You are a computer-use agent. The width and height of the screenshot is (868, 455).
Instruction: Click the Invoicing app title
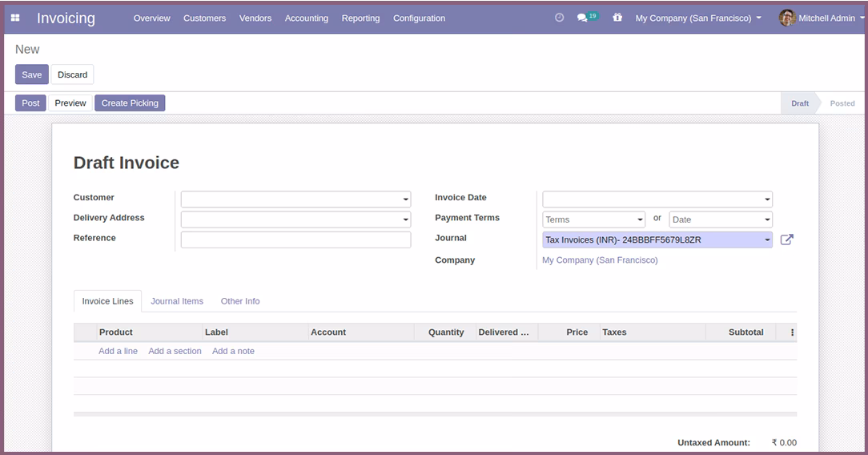pyautogui.click(x=66, y=18)
